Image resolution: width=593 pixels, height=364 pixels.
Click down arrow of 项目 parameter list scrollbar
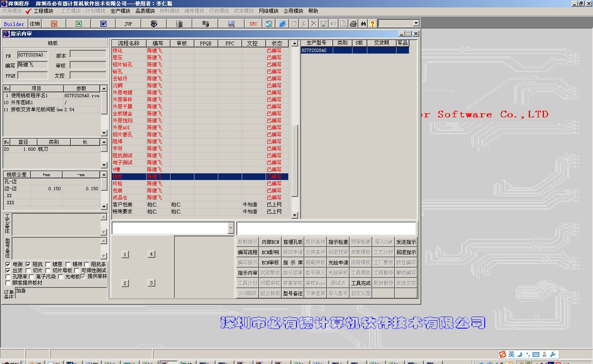(x=104, y=133)
